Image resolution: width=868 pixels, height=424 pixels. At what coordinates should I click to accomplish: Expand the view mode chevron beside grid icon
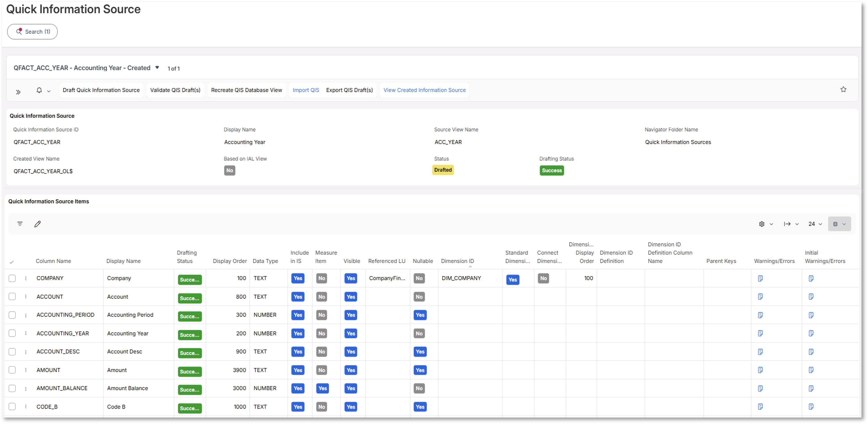pos(844,224)
